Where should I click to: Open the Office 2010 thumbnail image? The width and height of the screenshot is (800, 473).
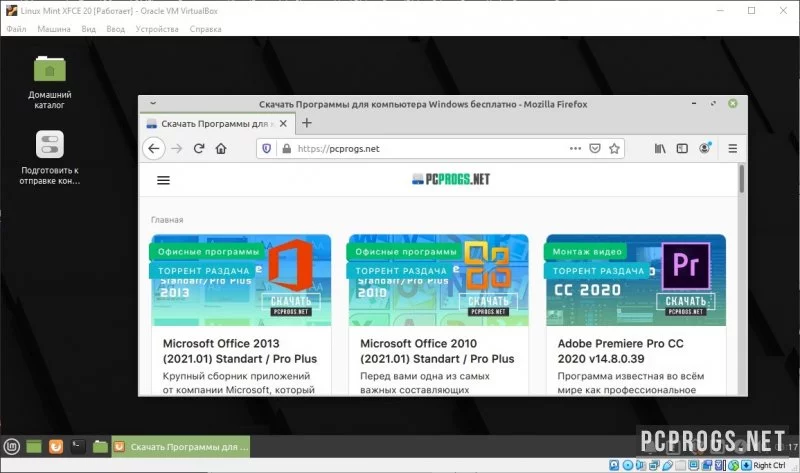pos(439,280)
